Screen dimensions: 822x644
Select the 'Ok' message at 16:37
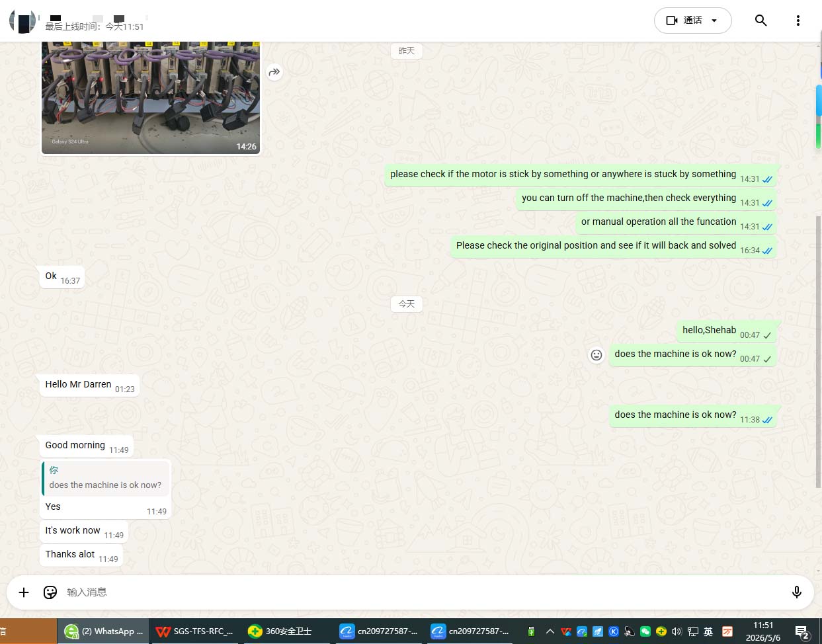[x=62, y=276]
